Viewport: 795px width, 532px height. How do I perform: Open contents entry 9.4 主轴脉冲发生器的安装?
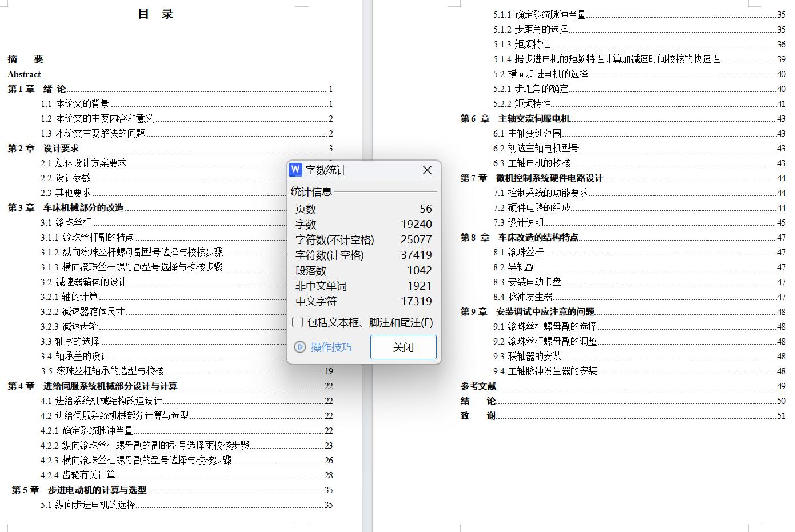pos(640,371)
